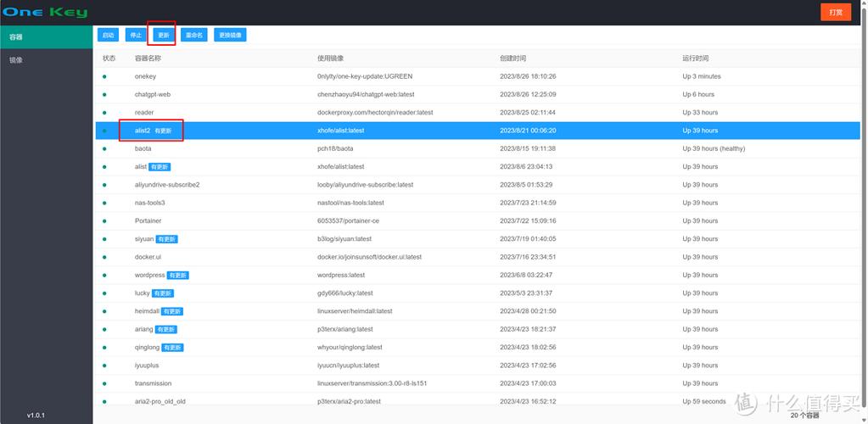This screenshot has height=424, width=868.
Task: Click the 重命名 button
Action: [x=194, y=35]
